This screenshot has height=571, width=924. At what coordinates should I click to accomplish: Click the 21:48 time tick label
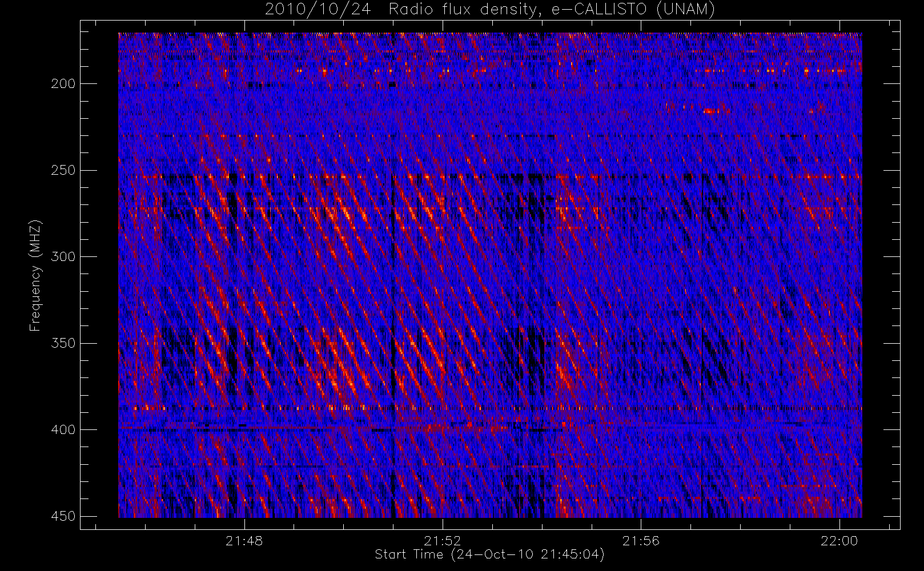pos(244,541)
